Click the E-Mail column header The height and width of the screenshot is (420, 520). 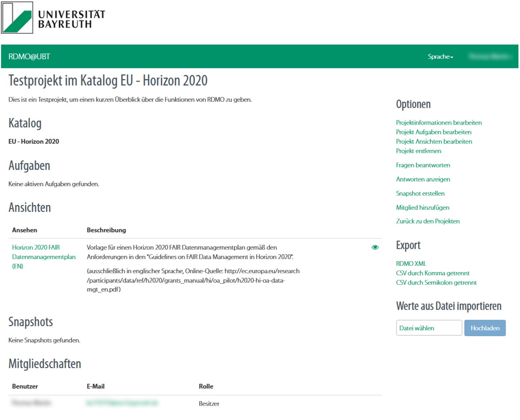95,386
